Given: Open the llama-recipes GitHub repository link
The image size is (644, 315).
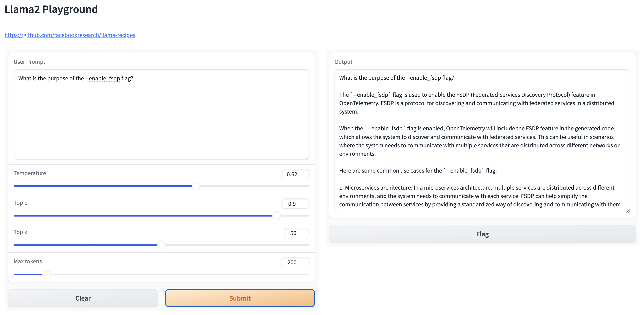Looking at the screenshot, I should (x=70, y=35).
